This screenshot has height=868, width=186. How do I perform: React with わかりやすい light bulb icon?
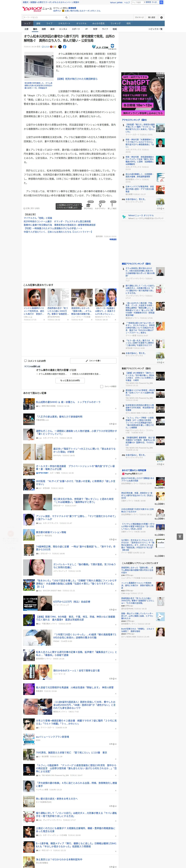click(100, 205)
